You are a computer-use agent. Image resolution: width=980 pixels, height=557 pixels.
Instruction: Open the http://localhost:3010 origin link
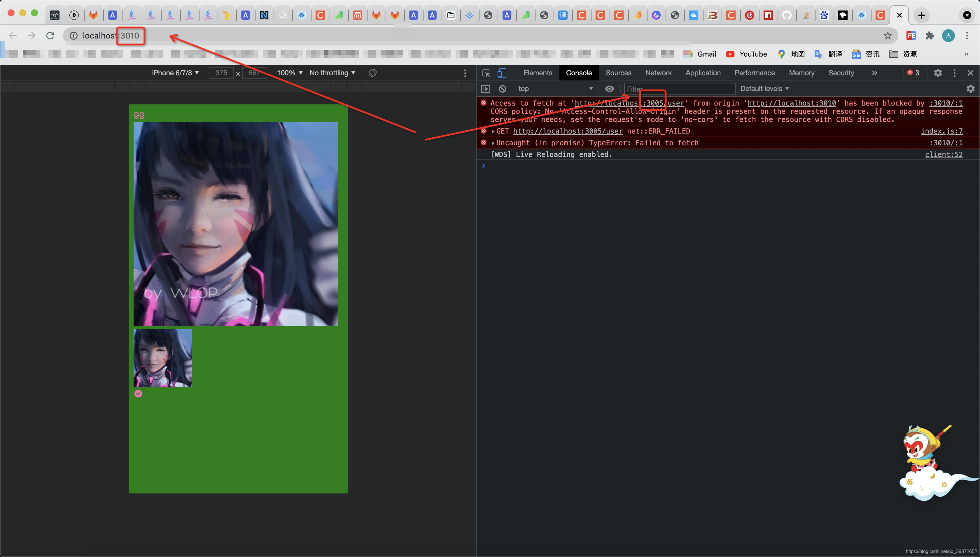(791, 103)
